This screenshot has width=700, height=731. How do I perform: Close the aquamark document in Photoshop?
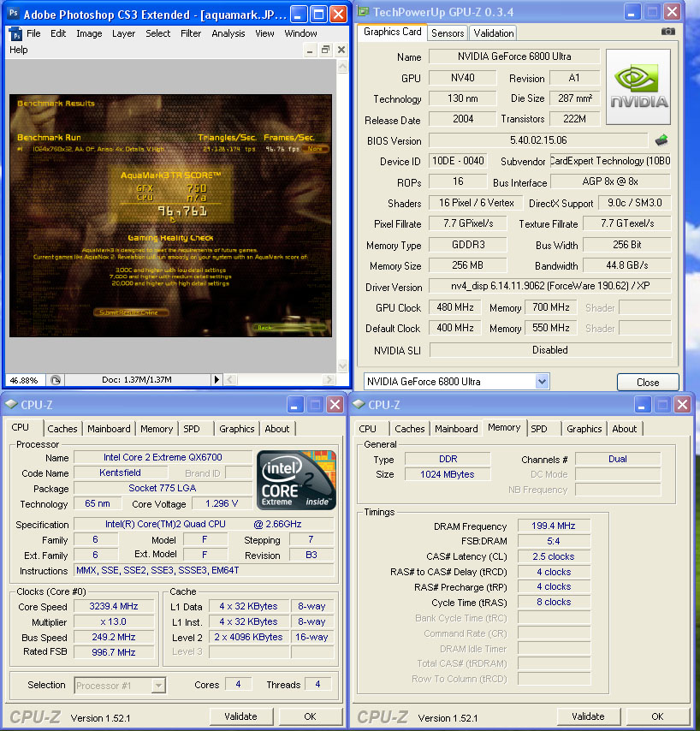point(341,50)
